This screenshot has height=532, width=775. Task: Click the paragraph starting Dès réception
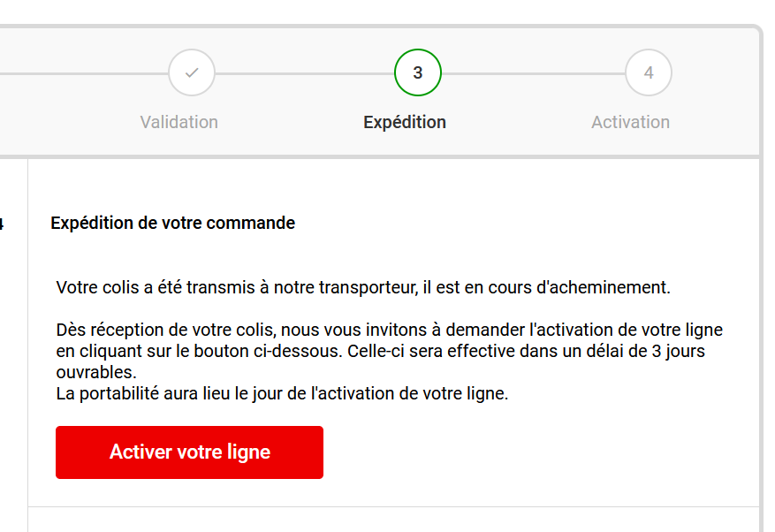point(390,351)
